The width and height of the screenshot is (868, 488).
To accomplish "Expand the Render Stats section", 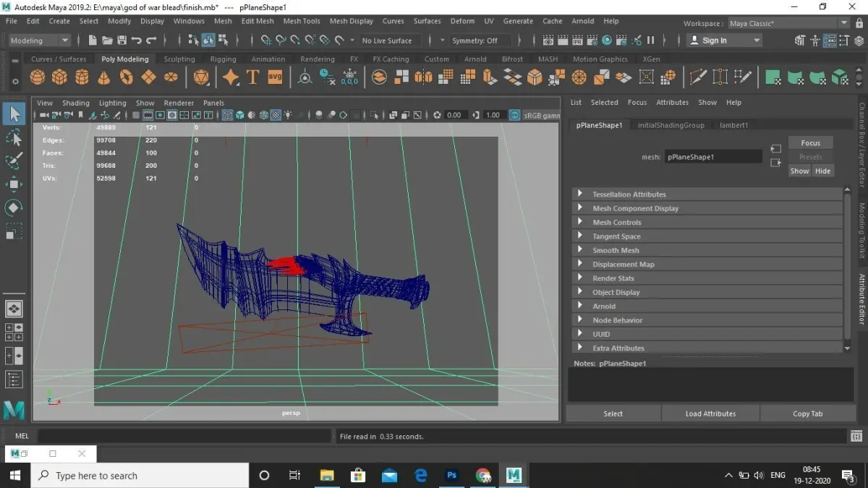I will (707, 278).
